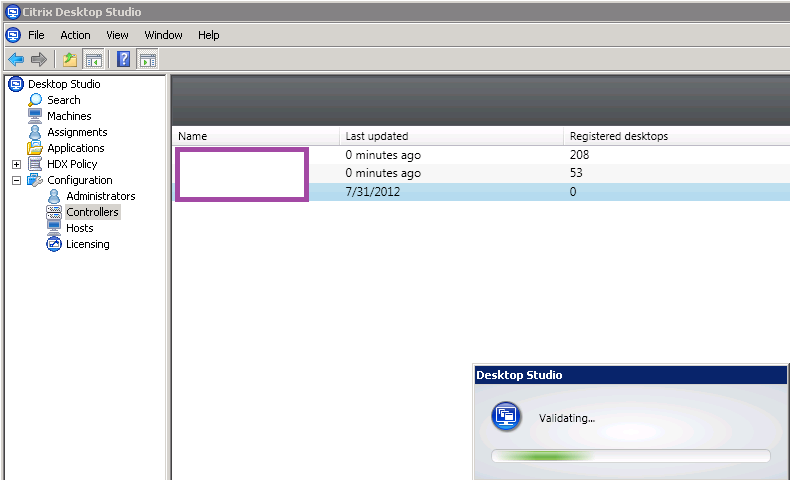Click the Licensing icon in tree

point(54,244)
